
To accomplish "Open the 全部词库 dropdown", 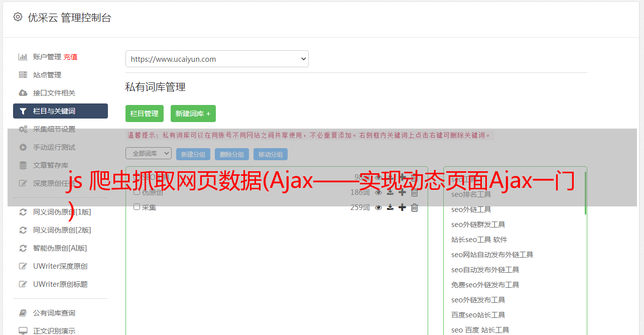I will click(149, 153).
